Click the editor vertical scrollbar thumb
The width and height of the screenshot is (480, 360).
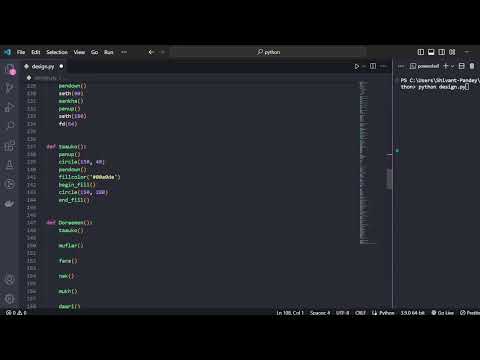coord(389,179)
